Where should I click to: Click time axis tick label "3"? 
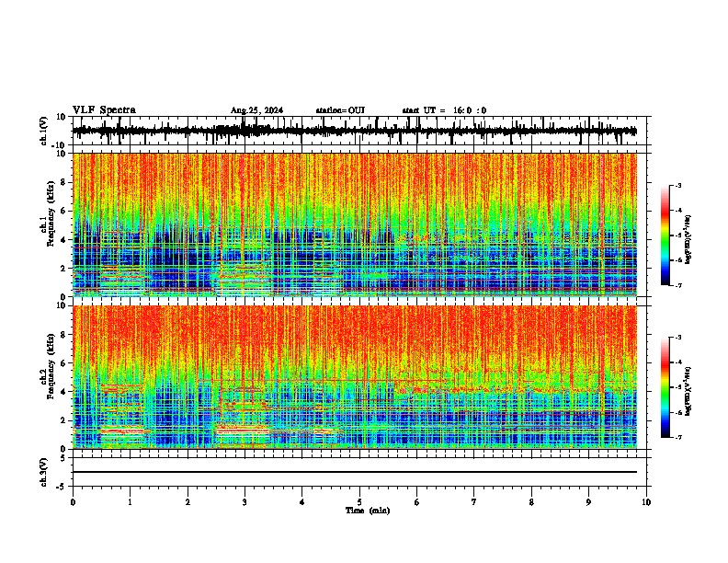pyautogui.click(x=245, y=502)
